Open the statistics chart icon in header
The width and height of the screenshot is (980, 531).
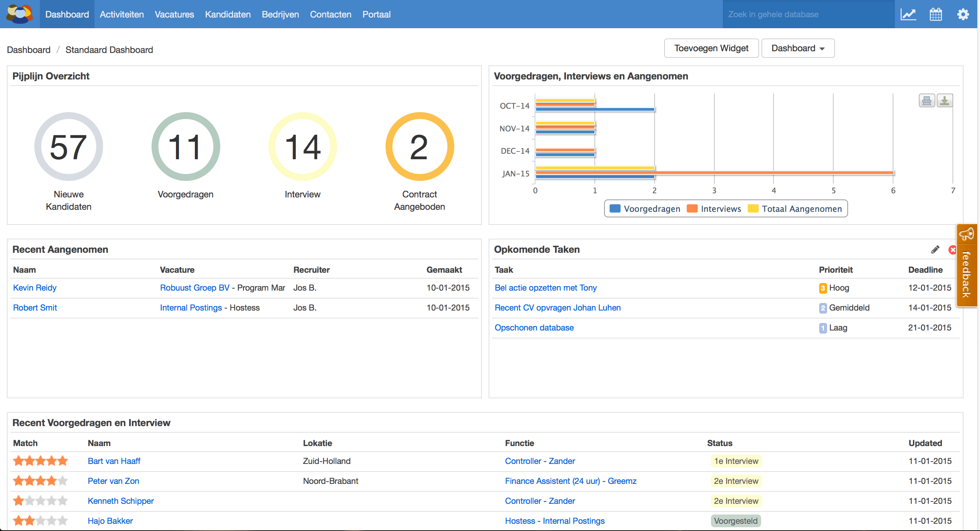pos(908,14)
